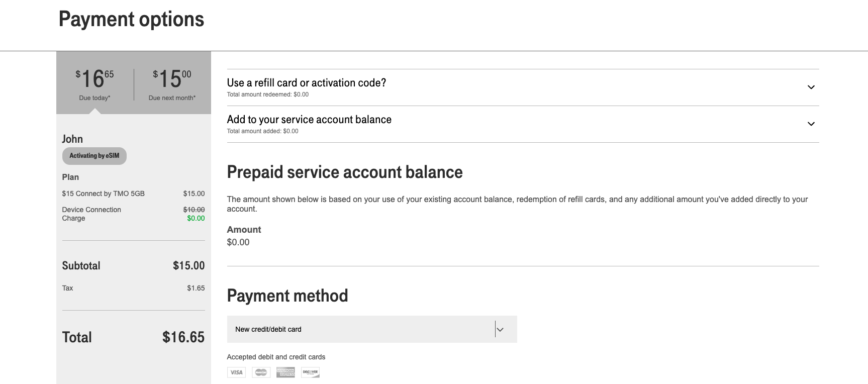The image size is (868, 384).
Task: Click the Total $16.65 amount
Action: point(183,337)
